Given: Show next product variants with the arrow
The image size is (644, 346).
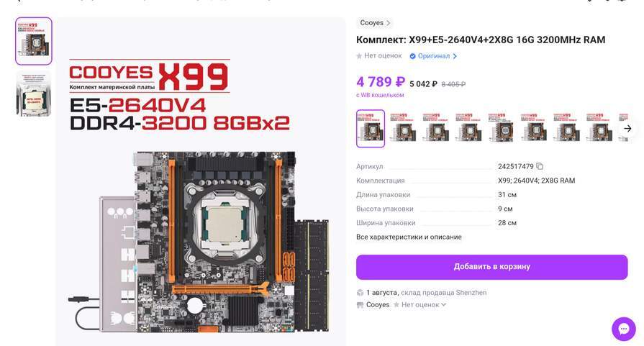Looking at the screenshot, I should pos(627,129).
